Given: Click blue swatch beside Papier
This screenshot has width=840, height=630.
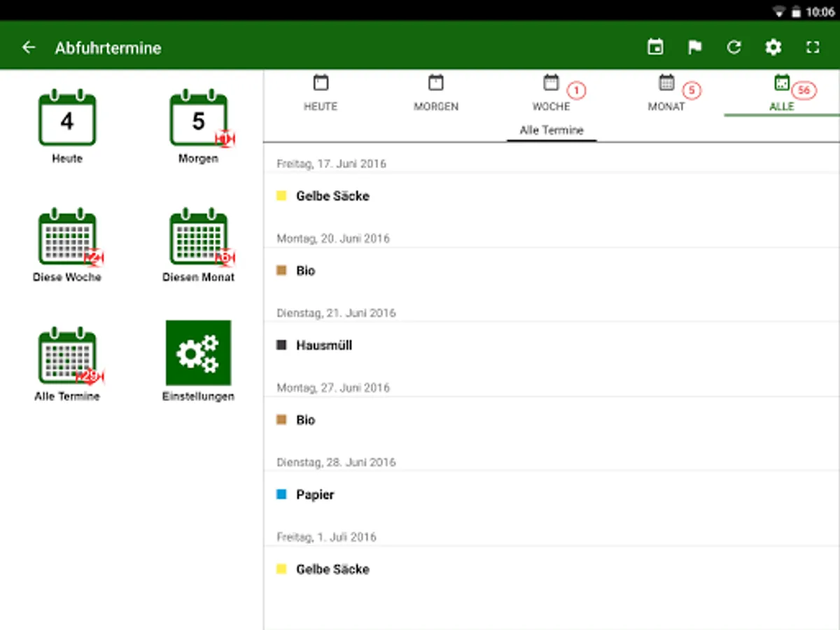Looking at the screenshot, I should [281, 494].
